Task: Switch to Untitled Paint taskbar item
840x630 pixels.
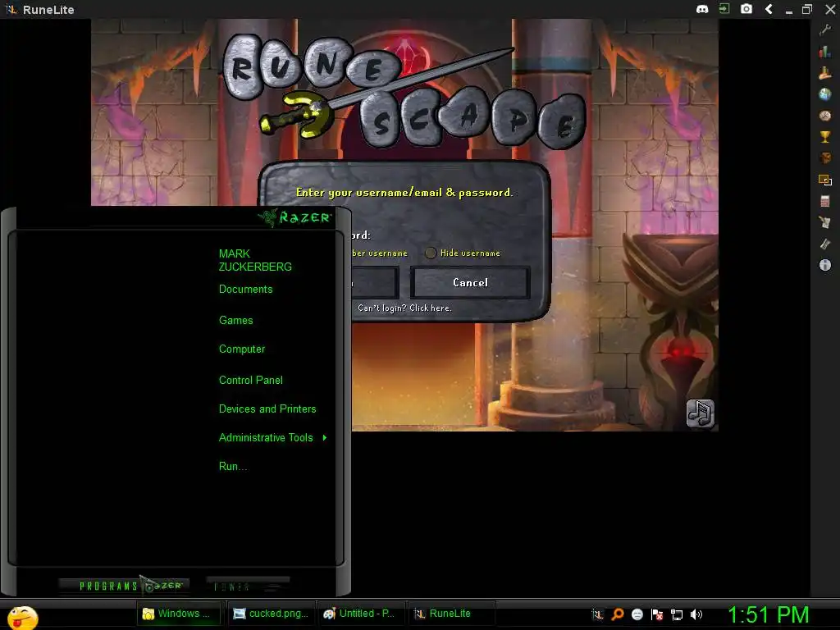Action: pos(360,614)
